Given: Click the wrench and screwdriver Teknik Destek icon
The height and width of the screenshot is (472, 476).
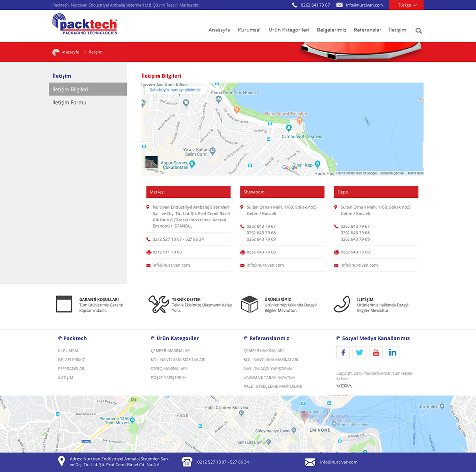Looking at the screenshot, I should 159,304.
